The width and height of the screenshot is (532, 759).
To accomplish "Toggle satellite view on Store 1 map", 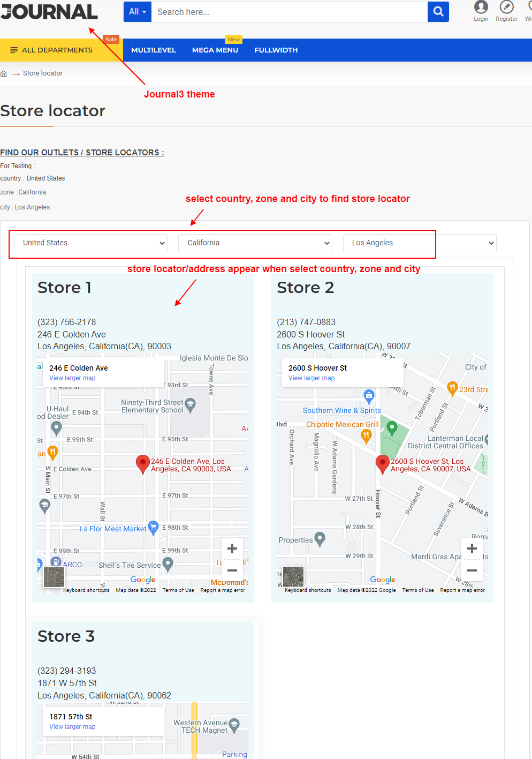I will [x=54, y=576].
